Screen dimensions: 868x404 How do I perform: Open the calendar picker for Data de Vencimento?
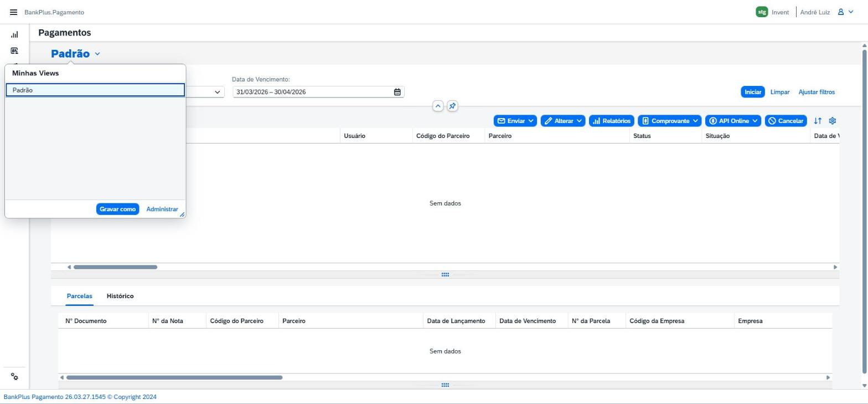point(397,92)
